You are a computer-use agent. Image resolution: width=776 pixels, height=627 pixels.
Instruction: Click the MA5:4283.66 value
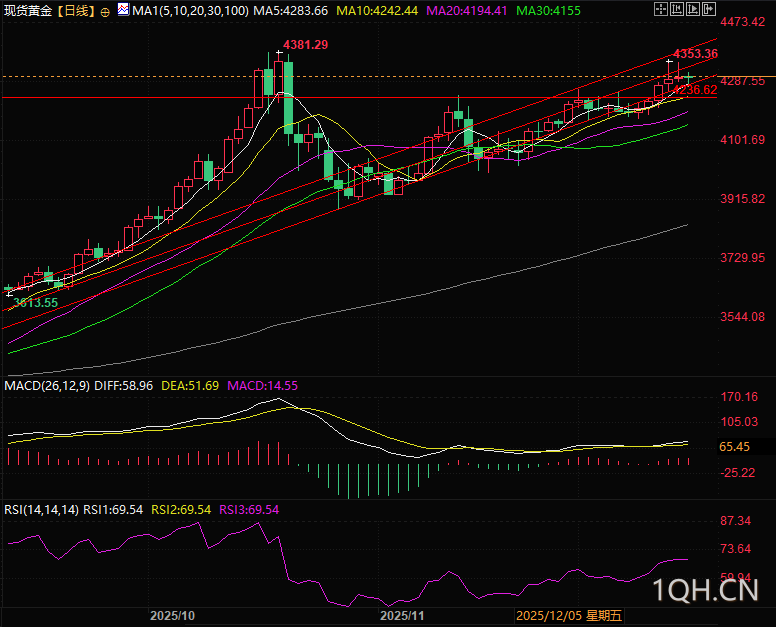click(x=291, y=10)
